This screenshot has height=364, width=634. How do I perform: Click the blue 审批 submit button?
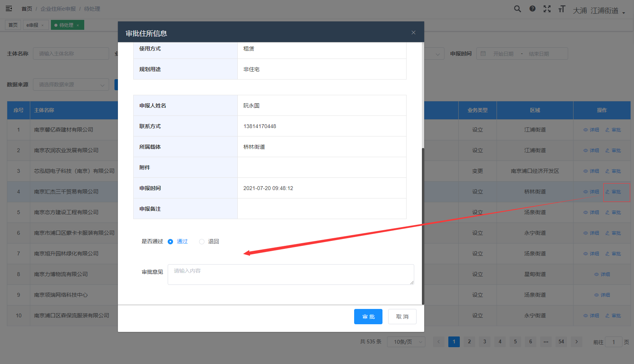point(368,317)
